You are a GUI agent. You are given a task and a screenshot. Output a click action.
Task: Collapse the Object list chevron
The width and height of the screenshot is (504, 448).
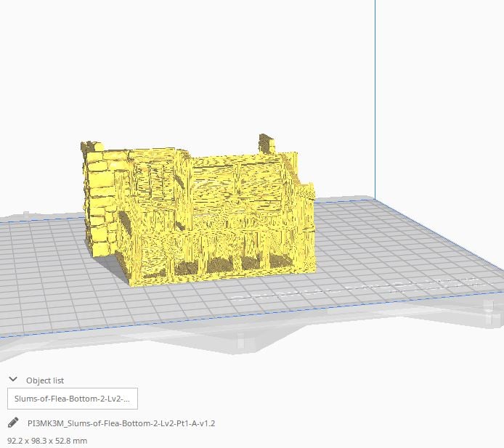pyautogui.click(x=13, y=380)
